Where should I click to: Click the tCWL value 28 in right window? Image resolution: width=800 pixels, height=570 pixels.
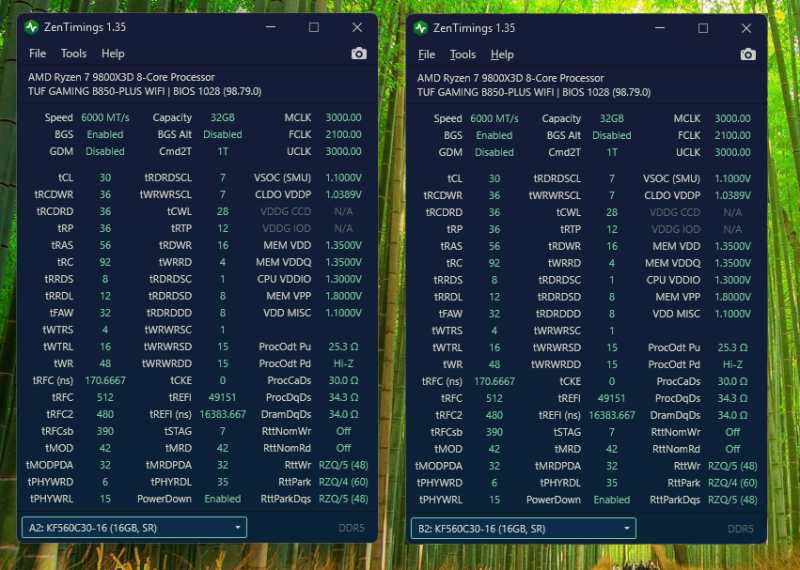coord(612,212)
